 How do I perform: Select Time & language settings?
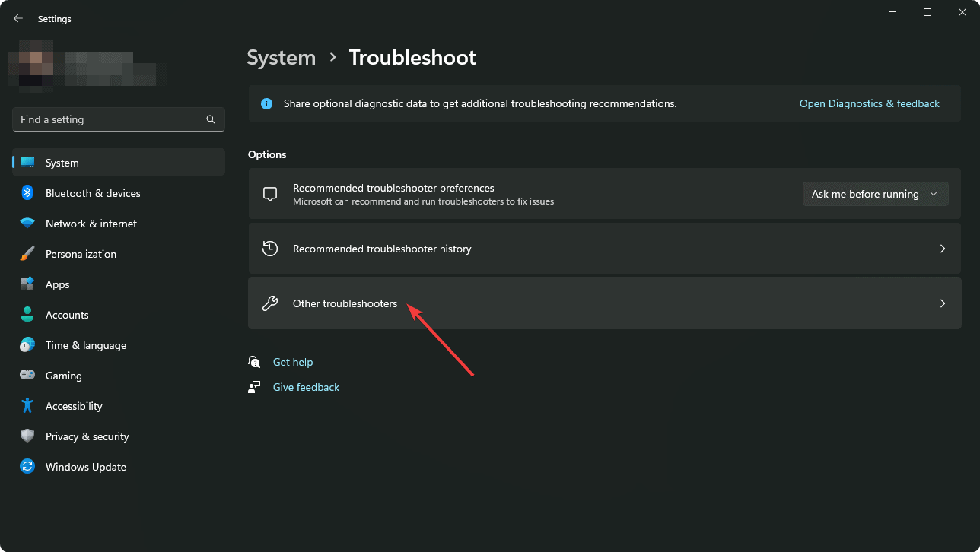[x=85, y=345]
